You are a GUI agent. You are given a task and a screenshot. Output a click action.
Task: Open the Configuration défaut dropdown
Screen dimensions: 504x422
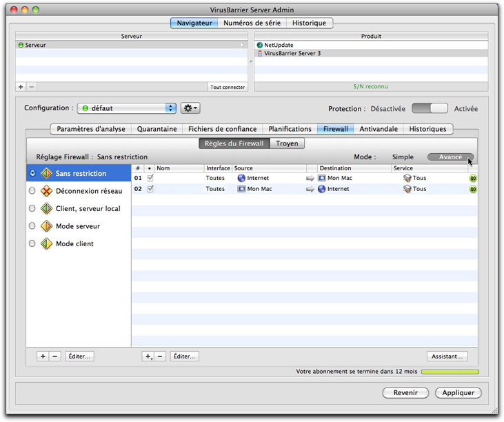coord(127,108)
